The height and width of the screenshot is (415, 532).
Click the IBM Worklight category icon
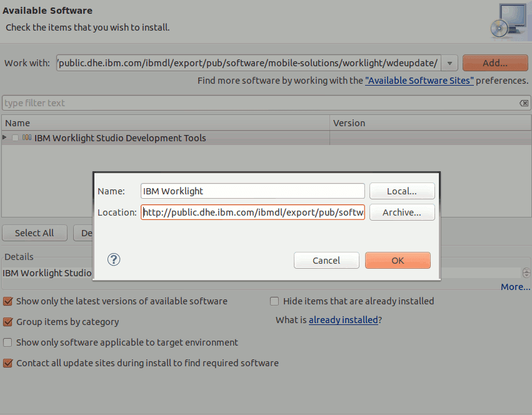click(x=27, y=137)
